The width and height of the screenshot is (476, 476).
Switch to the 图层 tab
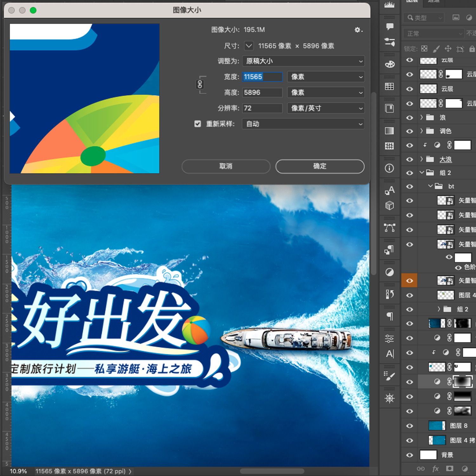(412, 2)
